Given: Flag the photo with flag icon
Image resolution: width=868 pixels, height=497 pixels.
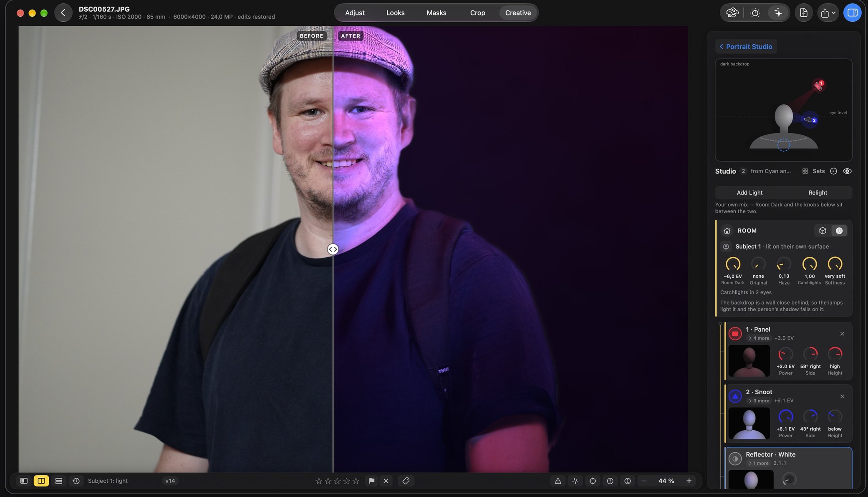Looking at the screenshot, I should [371, 481].
